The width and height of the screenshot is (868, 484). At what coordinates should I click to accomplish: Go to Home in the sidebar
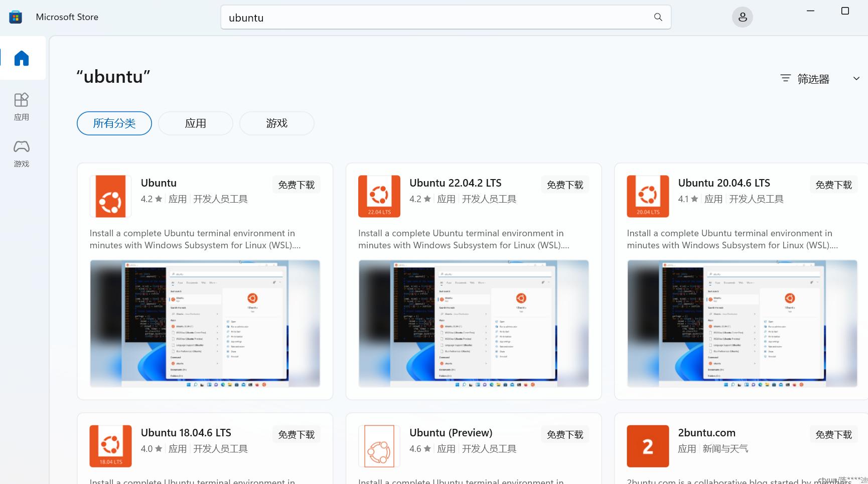(22, 58)
